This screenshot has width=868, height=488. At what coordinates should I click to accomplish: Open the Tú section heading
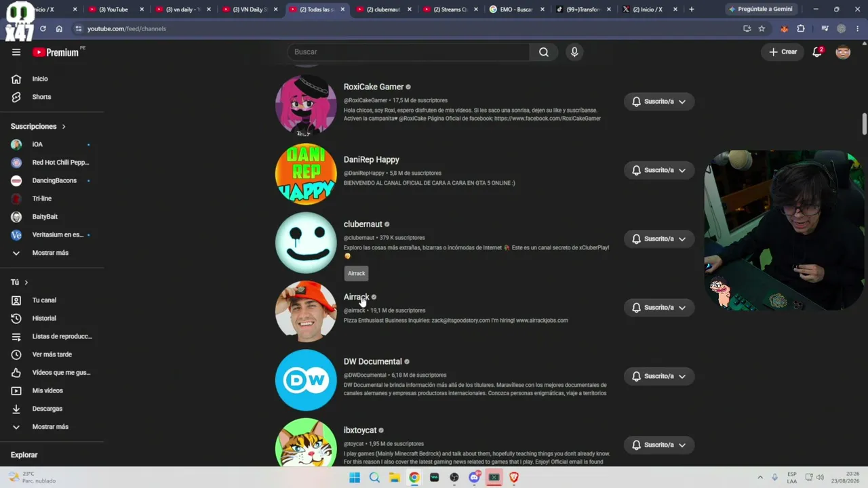point(20,282)
